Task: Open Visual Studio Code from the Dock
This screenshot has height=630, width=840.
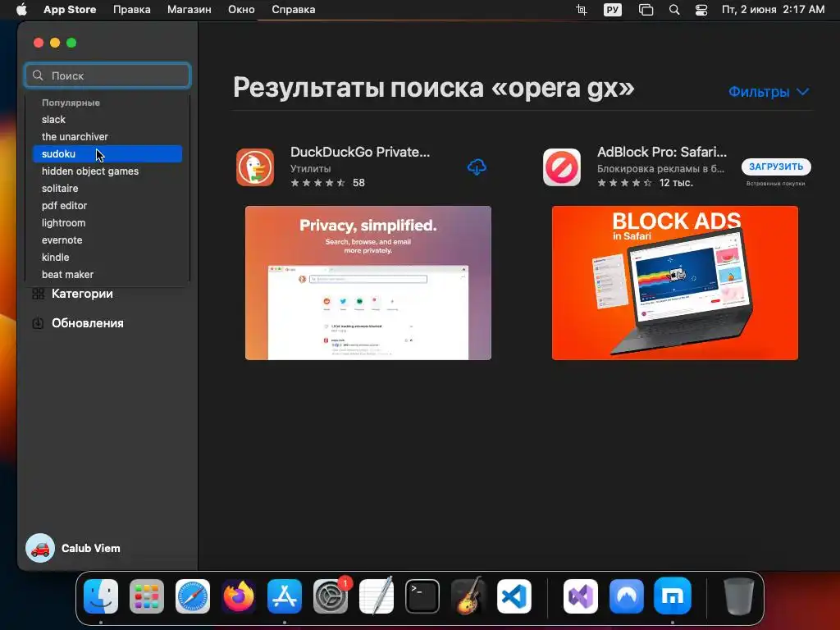Action: (x=514, y=596)
